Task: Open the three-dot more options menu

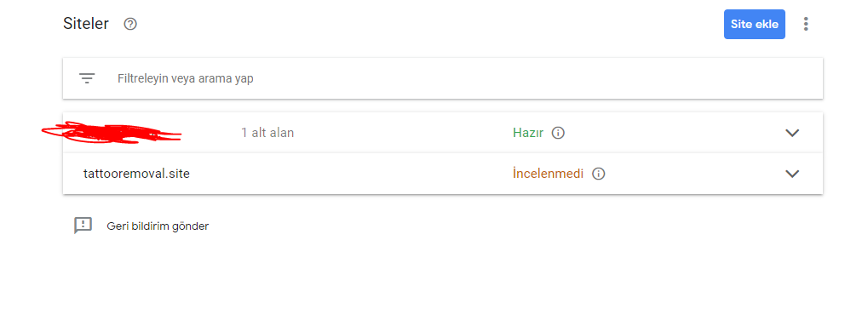Action: click(x=806, y=25)
